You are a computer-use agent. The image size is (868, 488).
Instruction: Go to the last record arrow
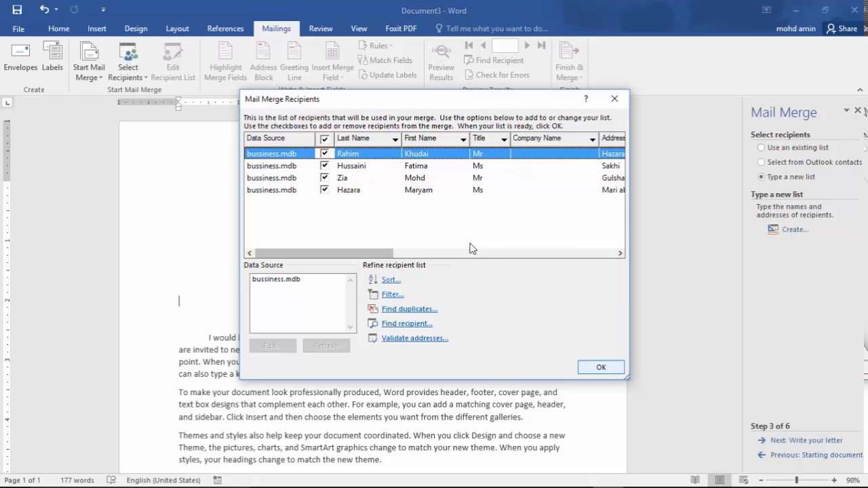click(x=541, y=45)
